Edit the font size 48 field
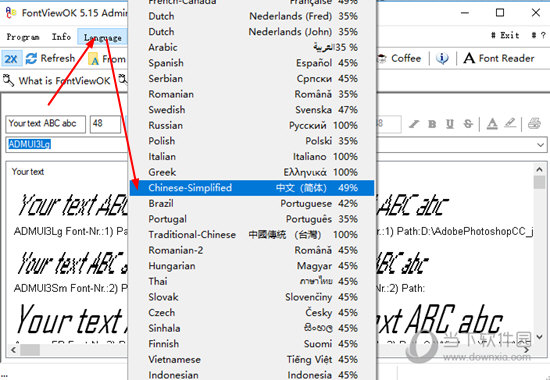 point(105,124)
